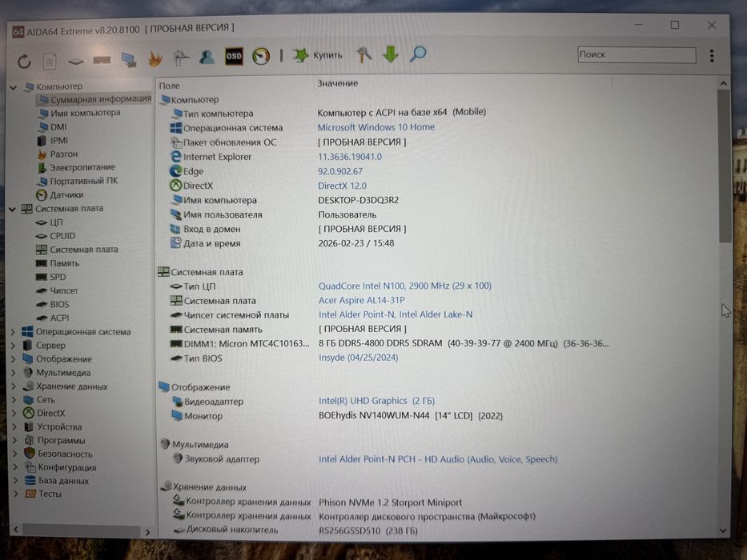747x560 pixels.
Task: Open the QuadCore Intel N100 link
Action: coord(404,286)
